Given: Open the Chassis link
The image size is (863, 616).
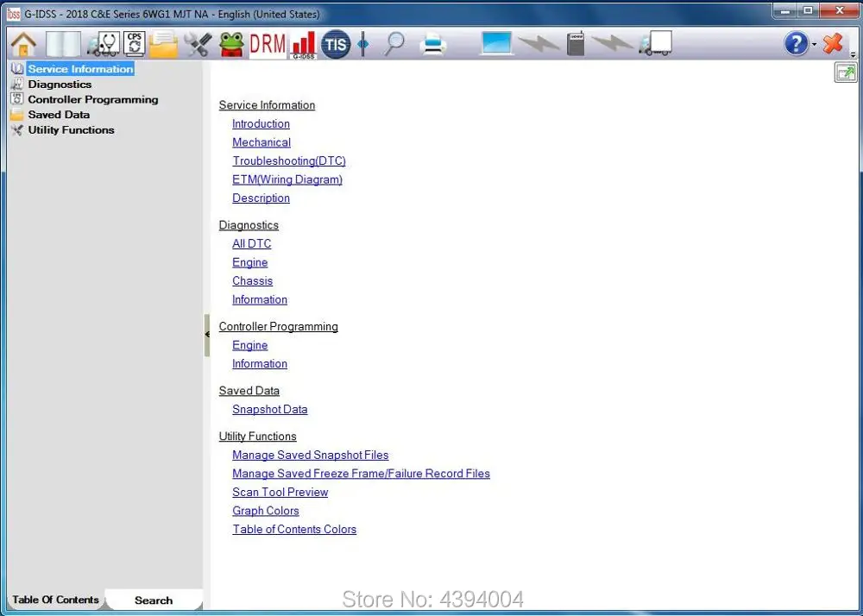Looking at the screenshot, I should pyautogui.click(x=252, y=281).
